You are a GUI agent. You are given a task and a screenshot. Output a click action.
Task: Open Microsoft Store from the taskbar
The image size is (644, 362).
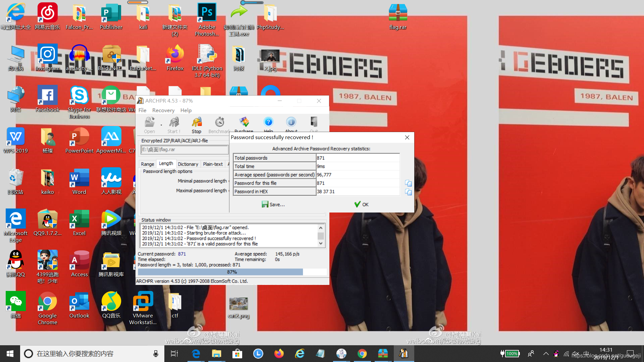(x=237, y=354)
